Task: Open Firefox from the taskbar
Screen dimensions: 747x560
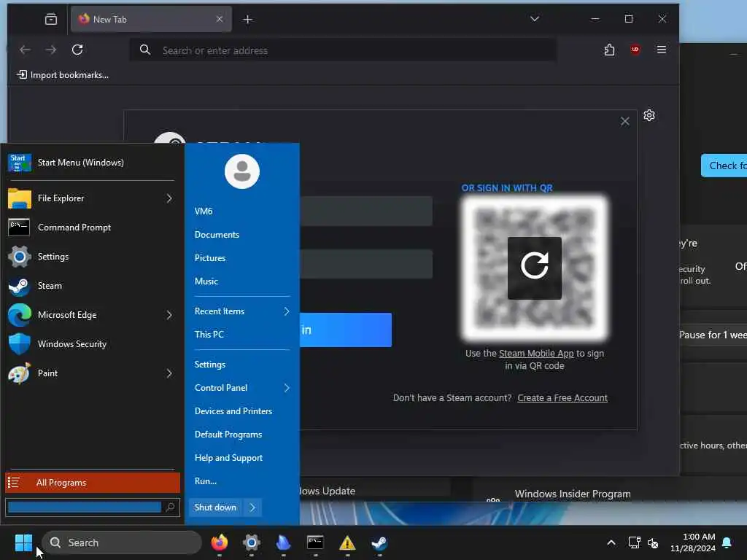Action: point(219,542)
